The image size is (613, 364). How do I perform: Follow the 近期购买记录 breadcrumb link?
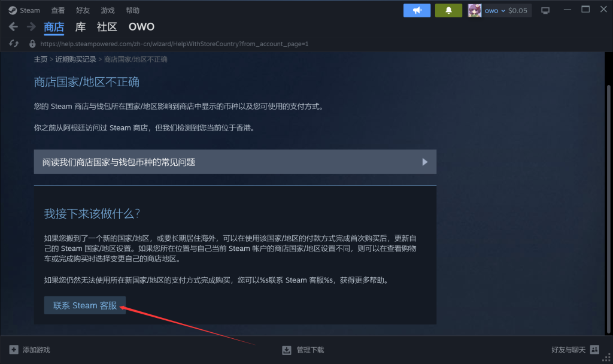click(75, 59)
